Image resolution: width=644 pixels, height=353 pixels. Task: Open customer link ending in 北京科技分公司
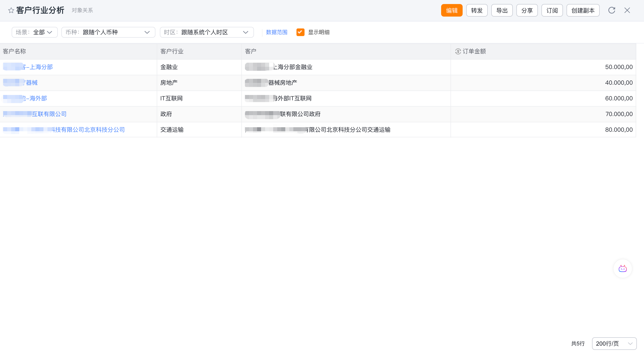64,130
